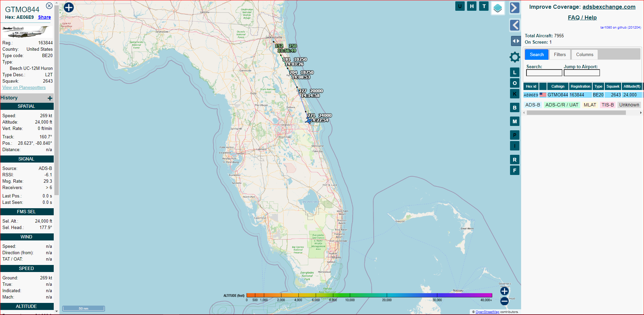
Task: Sort table by Squawk column
Action: 613,86
